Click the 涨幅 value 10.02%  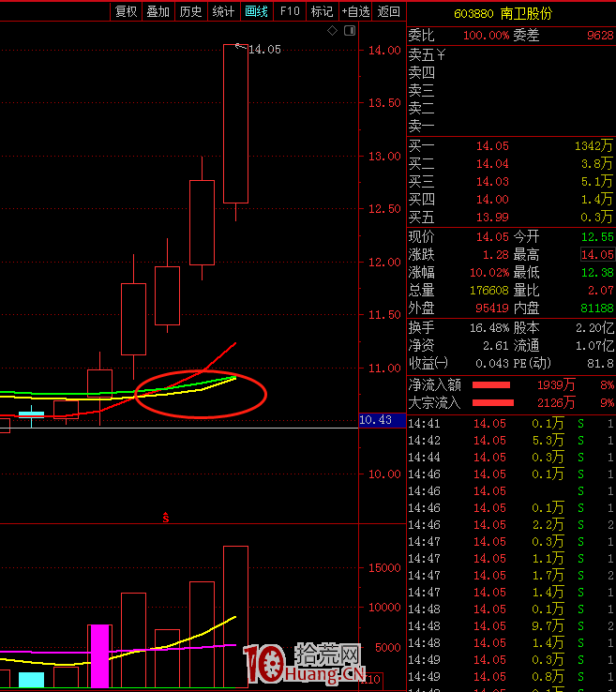pos(489,273)
